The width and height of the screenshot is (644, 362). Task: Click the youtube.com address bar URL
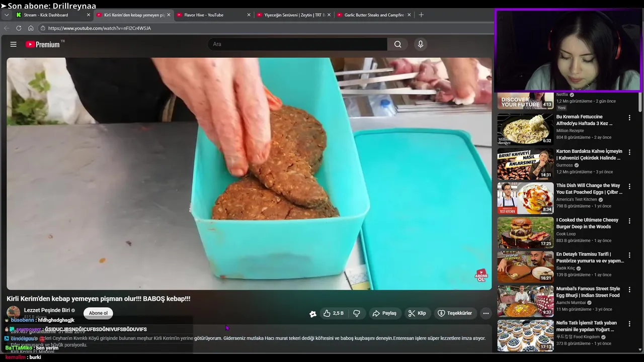point(100,28)
